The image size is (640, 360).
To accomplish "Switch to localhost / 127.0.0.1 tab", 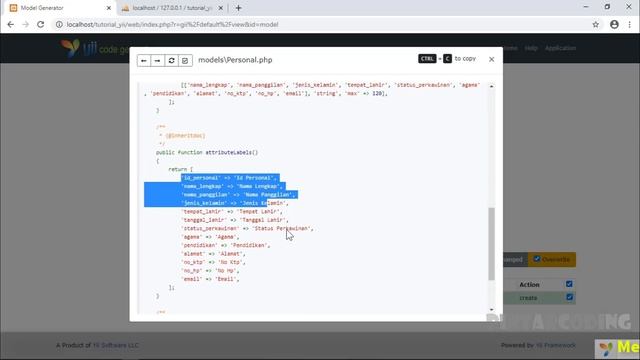I will pos(172,8).
